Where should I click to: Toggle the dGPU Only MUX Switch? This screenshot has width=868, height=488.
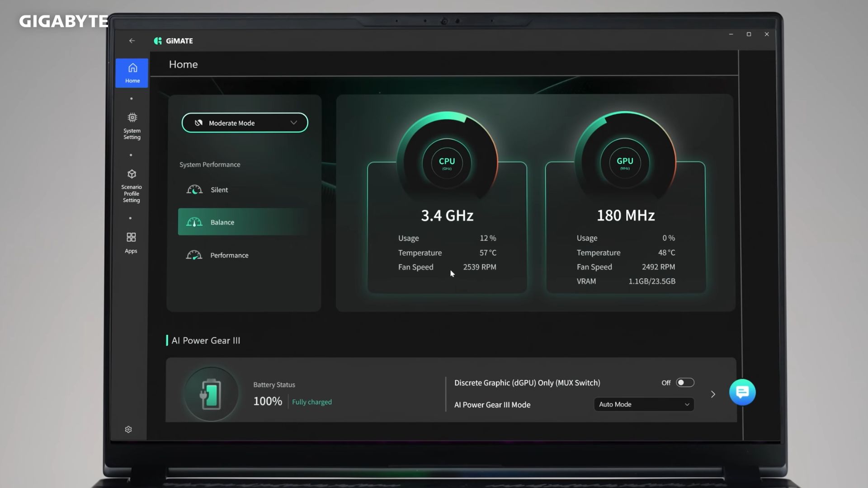[685, 383]
